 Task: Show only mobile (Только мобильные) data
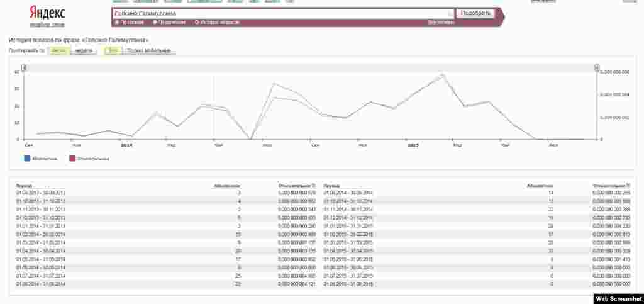(x=148, y=50)
